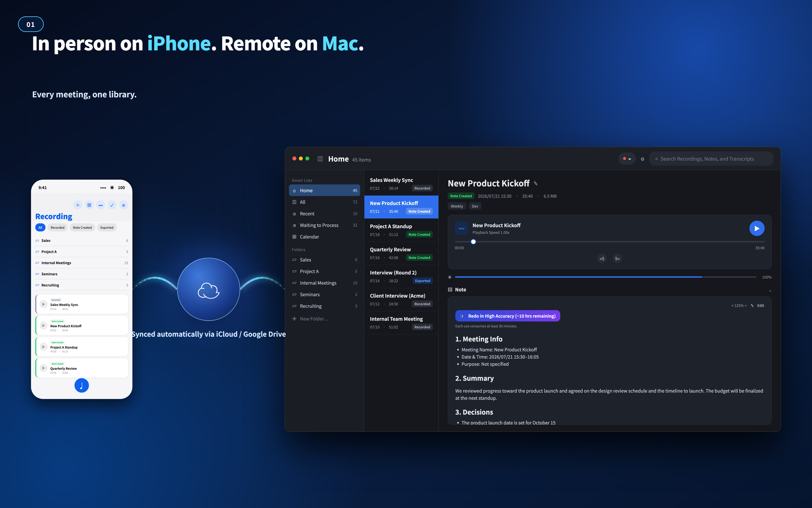The image size is (812, 508).
Task: Open the gear settings icon on the phone
Action: pyautogui.click(x=123, y=205)
